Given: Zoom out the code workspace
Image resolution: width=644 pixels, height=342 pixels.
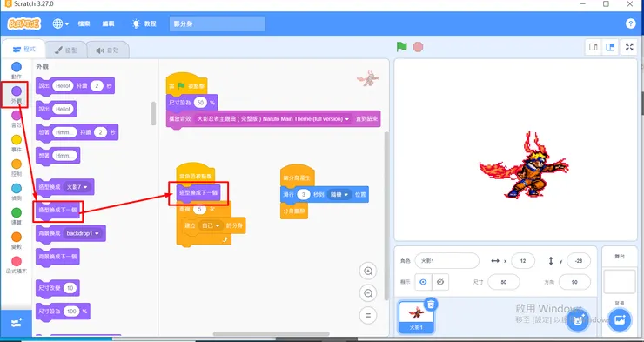Looking at the screenshot, I should (368, 293).
